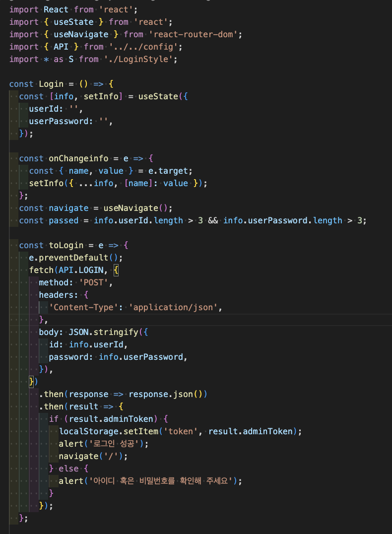Screen dimensions: 392x534
Task: Select the 'token' key string
Action: (x=181, y=431)
